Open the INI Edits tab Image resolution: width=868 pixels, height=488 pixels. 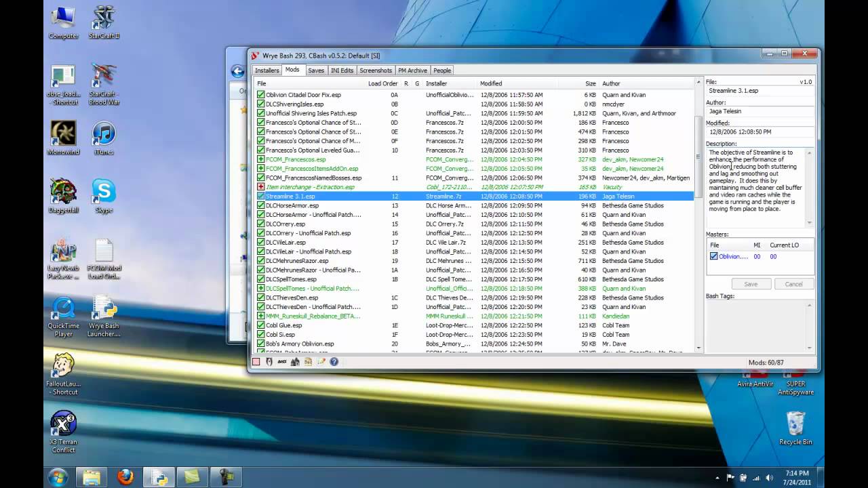(x=342, y=70)
